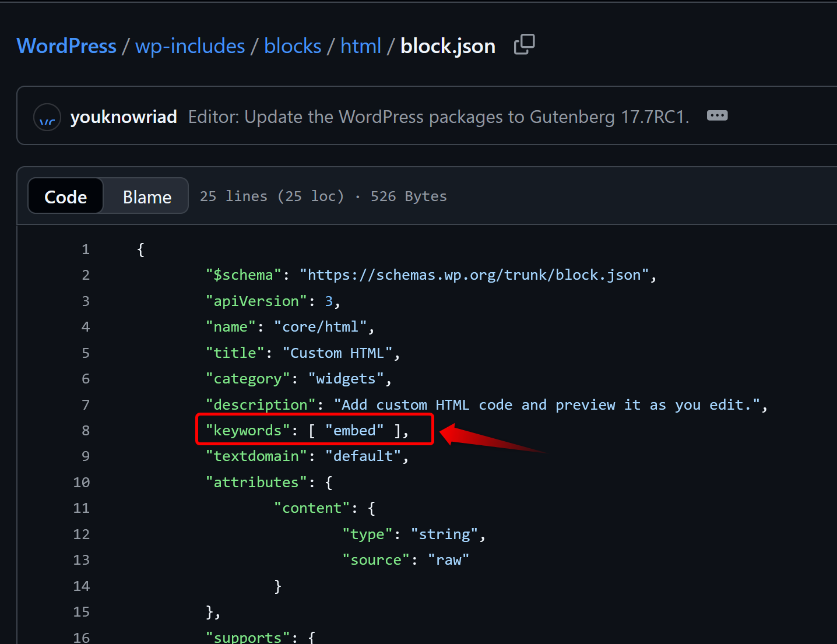The image size is (837, 644).
Task: Select line number 6
Action: pyautogui.click(x=86, y=379)
